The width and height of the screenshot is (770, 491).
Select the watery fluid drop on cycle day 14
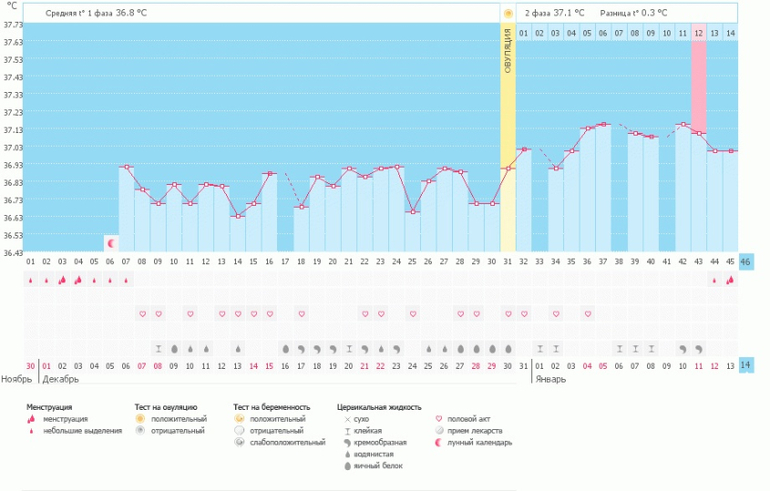coord(238,349)
